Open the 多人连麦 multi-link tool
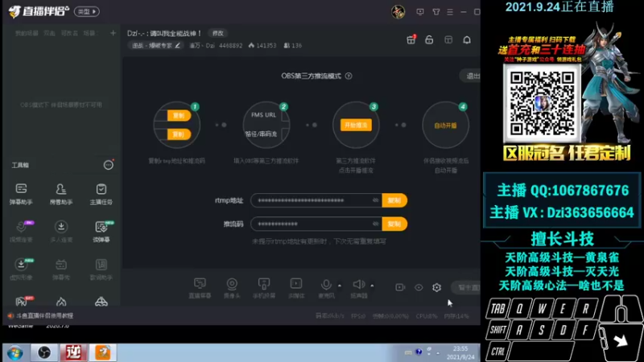The height and width of the screenshot is (362, 644). coord(61,232)
